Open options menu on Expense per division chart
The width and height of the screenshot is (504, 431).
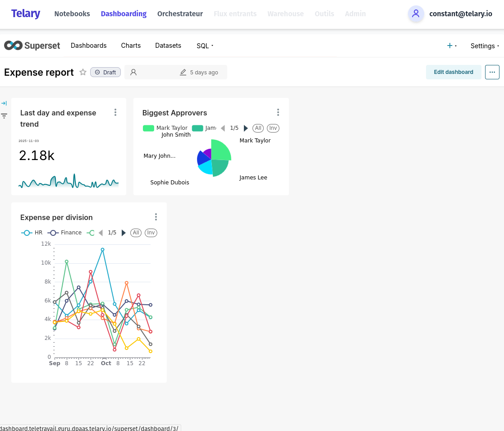click(x=156, y=217)
